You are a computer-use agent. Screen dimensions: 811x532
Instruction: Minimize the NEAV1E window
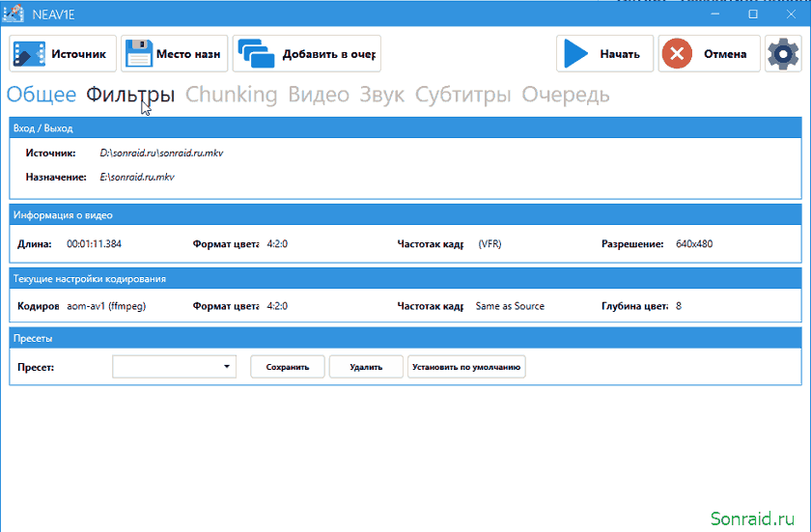pos(715,14)
